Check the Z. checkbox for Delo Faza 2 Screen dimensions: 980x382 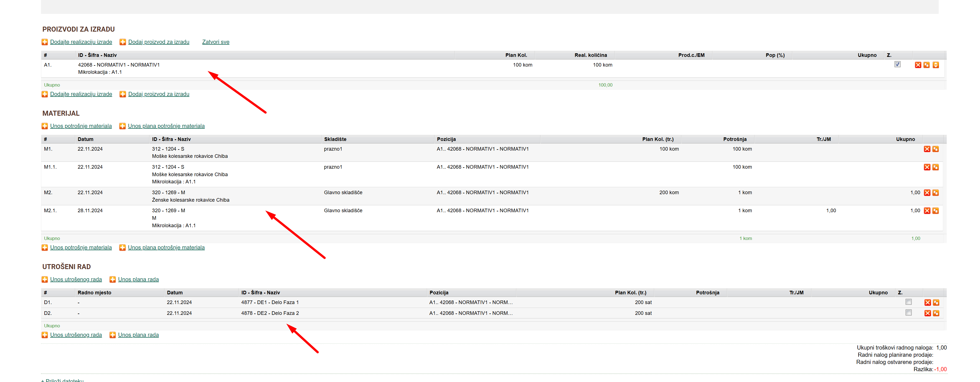(908, 312)
